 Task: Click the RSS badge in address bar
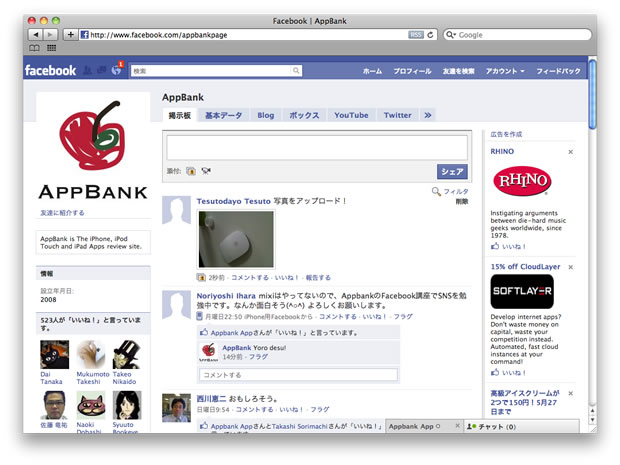pos(416,35)
